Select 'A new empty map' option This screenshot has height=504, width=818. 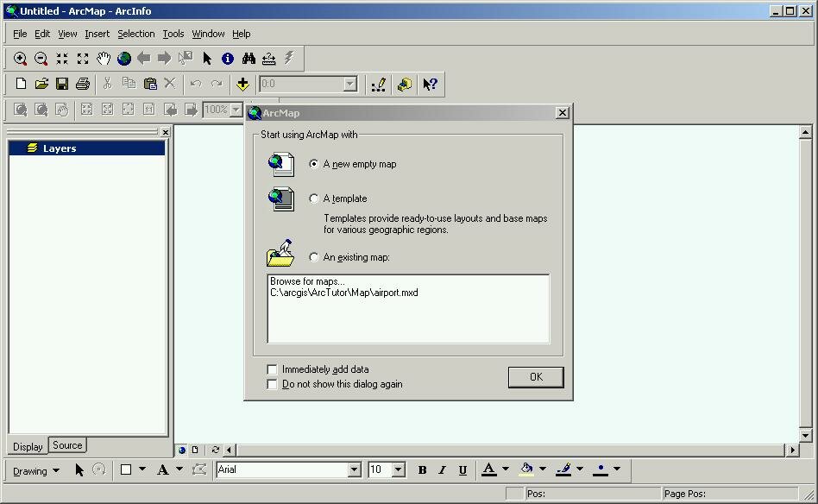[313, 164]
